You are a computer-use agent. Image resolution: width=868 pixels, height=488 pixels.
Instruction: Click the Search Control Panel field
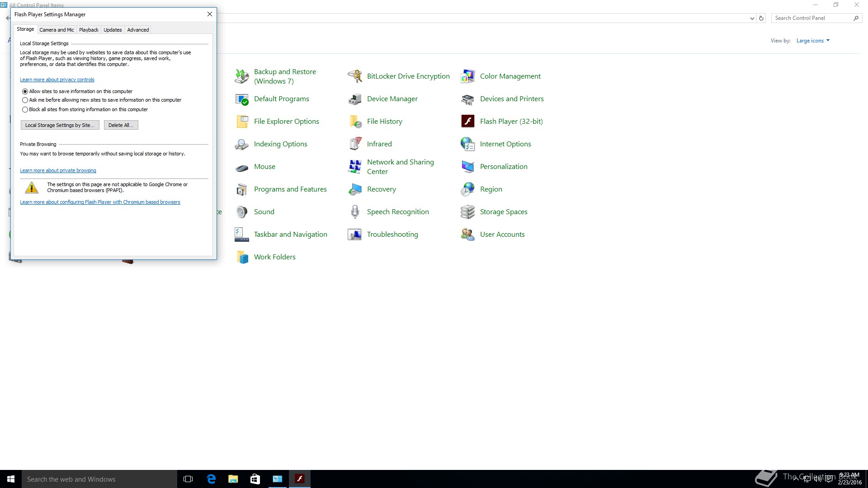tap(811, 18)
